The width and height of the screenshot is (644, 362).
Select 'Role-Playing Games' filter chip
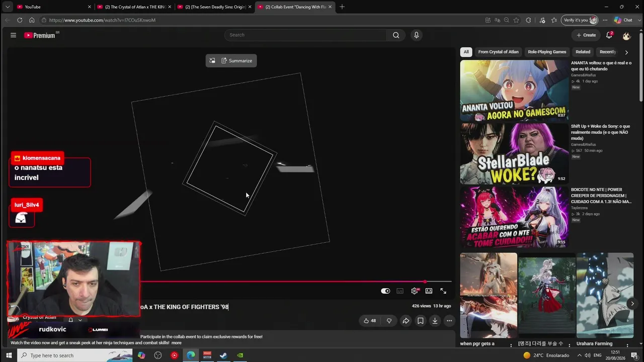[x=547, y=52]
